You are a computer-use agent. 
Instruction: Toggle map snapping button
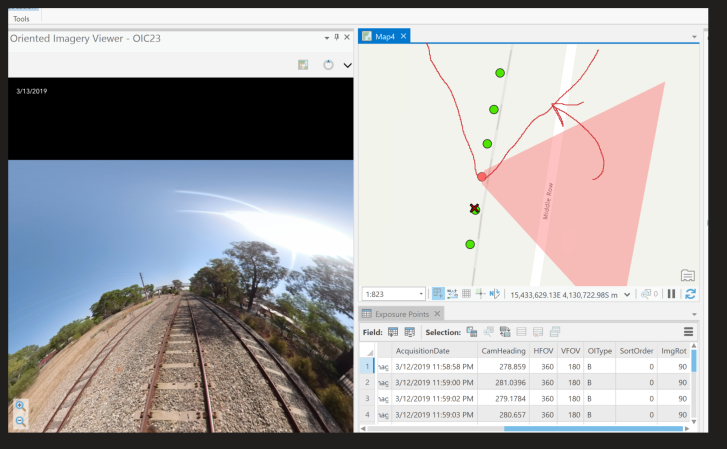click(438, 294)
